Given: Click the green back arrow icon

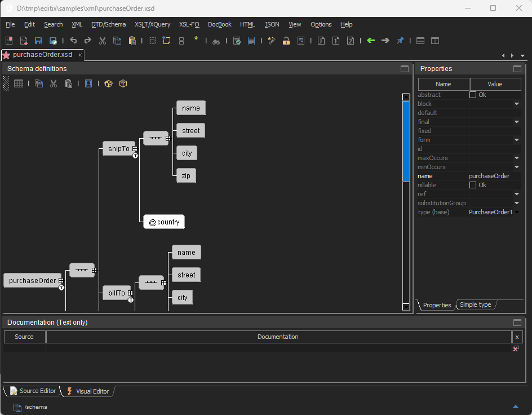Looking at the screenshot, I should (370, 41).
